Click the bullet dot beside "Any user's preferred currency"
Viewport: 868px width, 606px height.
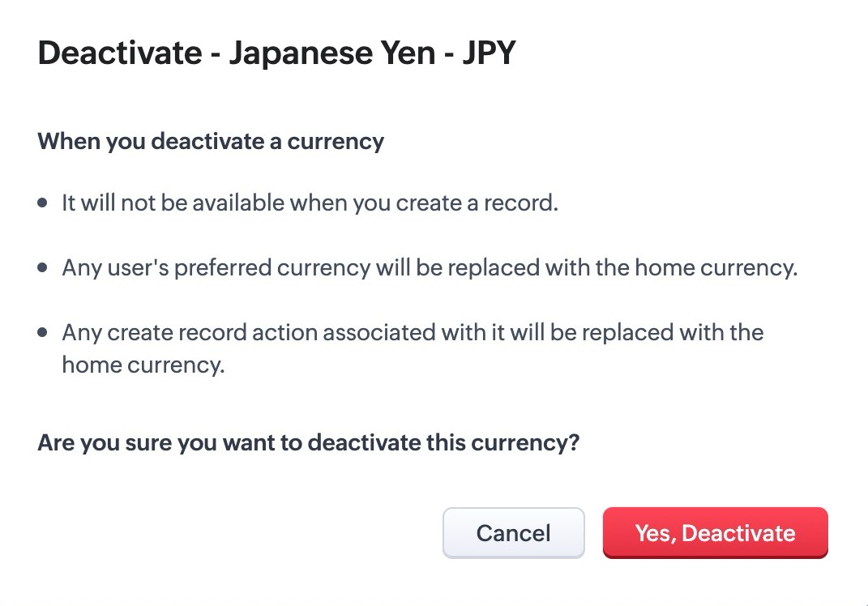pos(43,267)
